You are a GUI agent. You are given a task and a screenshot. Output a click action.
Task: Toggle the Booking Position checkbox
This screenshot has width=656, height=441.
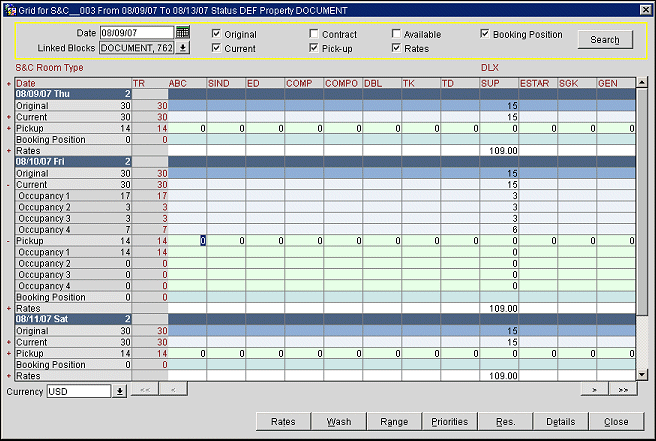point(485,34)
